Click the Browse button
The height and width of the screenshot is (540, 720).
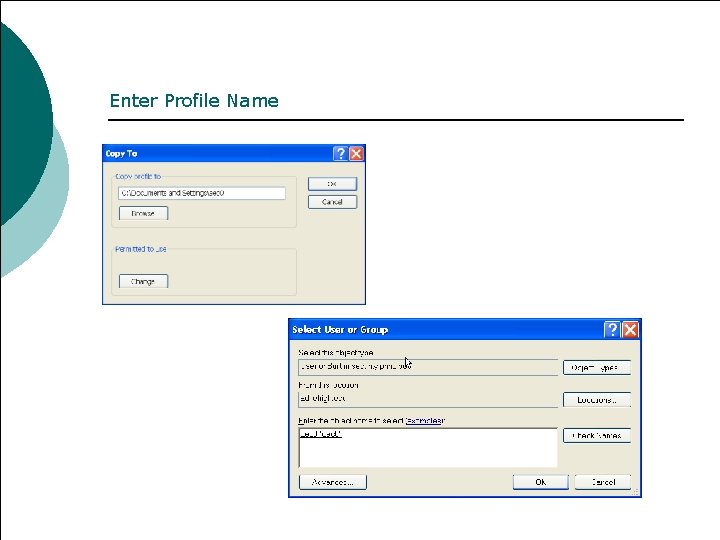pos(143,213)
